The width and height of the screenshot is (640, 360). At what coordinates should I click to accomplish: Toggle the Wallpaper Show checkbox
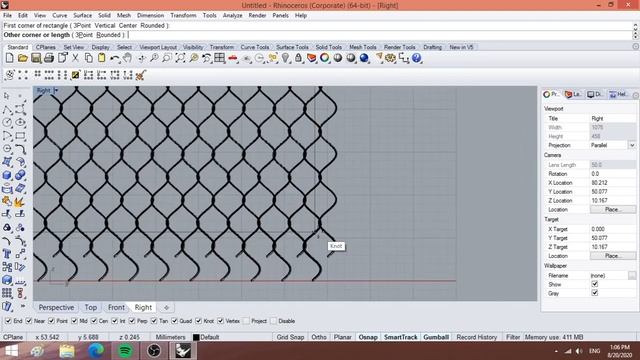(x=595, y=284)
